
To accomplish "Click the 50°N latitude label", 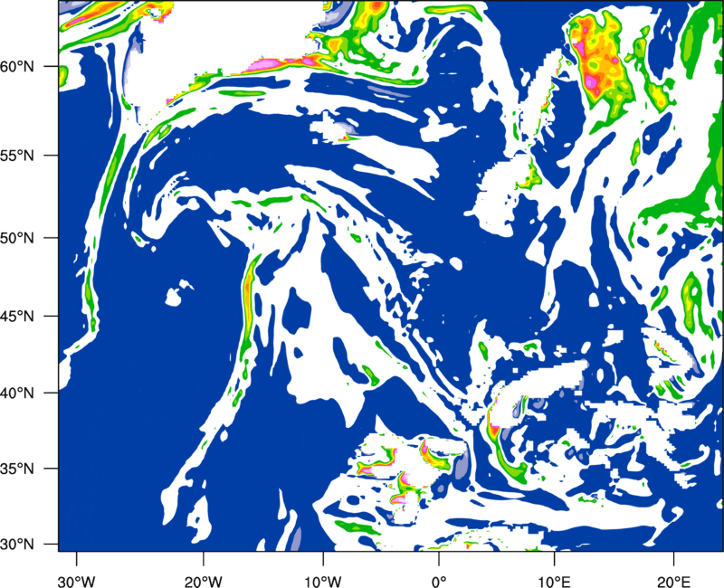I will tap(17, 238).
